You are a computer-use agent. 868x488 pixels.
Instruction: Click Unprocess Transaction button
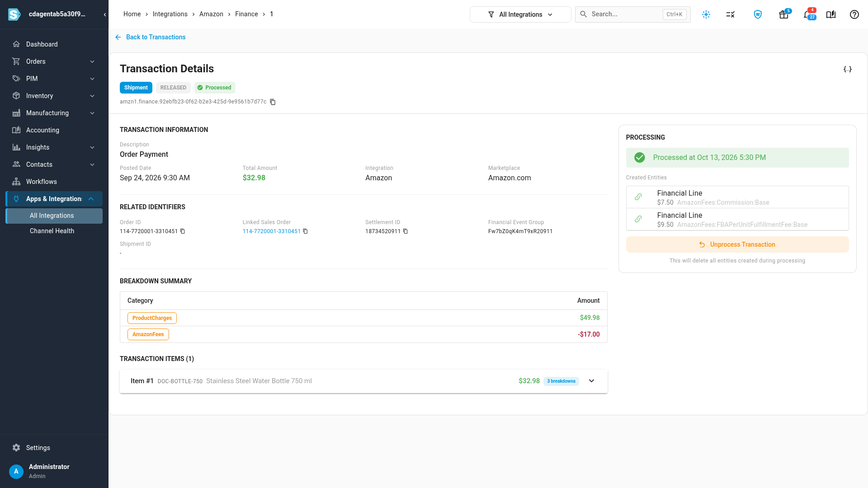coord(737,244)
